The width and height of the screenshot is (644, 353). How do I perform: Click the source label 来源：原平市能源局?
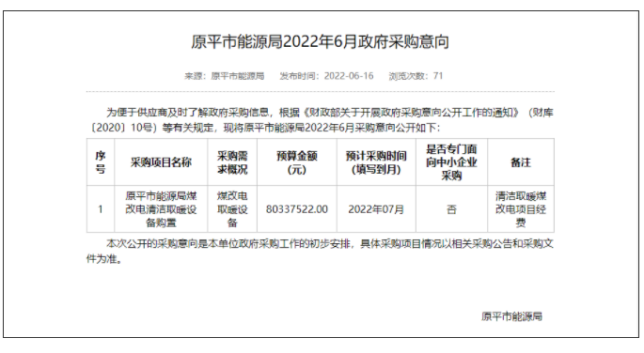[x=225, y=76]
